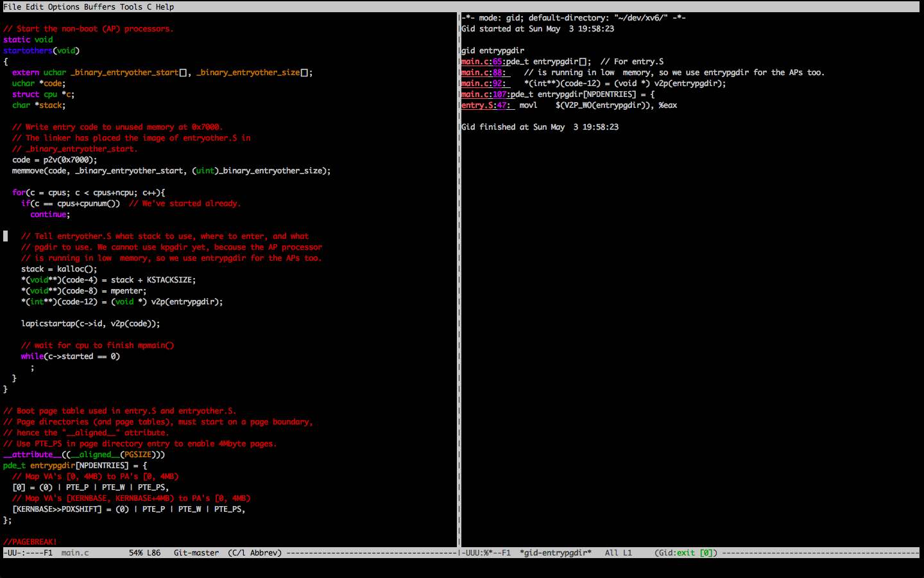Click 'uchar *code;' declaration
Image resolution: width=924 pixels, height=578 pixels.
(39, 83)
